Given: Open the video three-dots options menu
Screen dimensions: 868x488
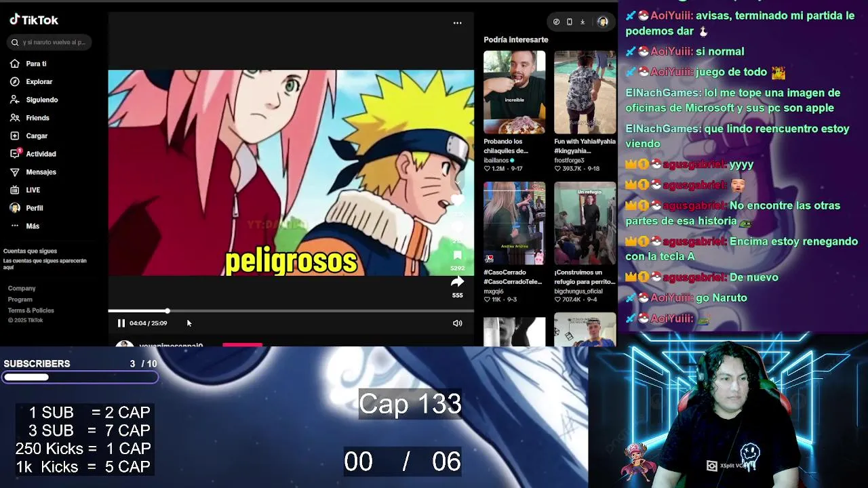Looking at the screenshot, I should pos(457,22).
